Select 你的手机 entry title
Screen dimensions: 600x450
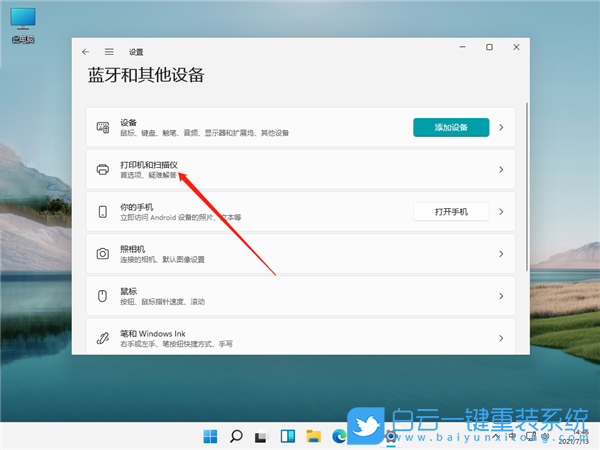coord(137,207)
